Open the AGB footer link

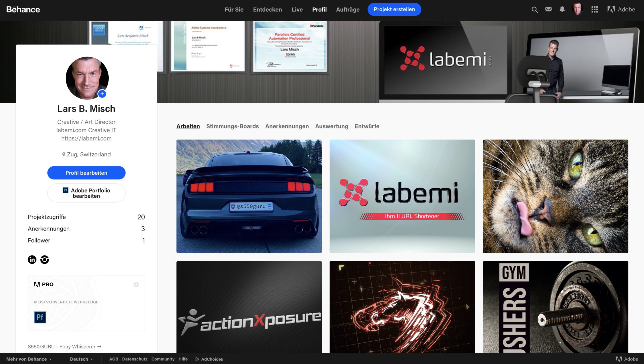point(113,359)
